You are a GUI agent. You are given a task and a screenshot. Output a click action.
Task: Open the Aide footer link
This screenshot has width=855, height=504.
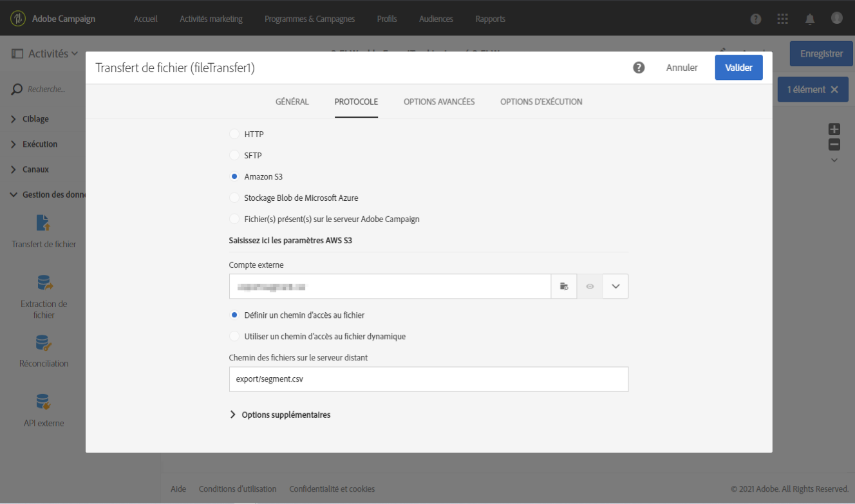coord(178,489)
